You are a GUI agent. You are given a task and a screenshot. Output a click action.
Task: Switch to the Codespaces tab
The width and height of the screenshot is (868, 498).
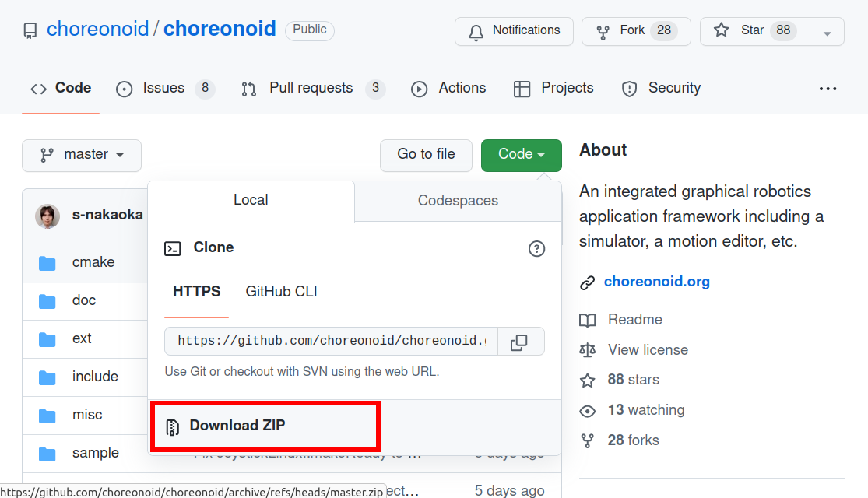[458, 200]
